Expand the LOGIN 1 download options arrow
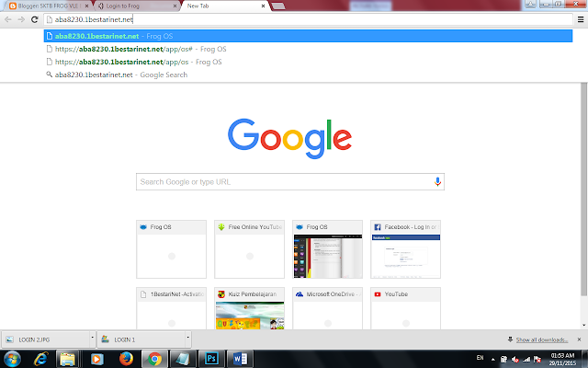The image size is (588, 368). (x=187, y=338)
